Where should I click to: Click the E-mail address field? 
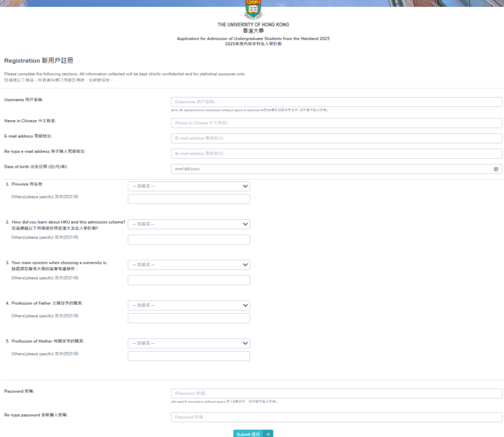336,138
